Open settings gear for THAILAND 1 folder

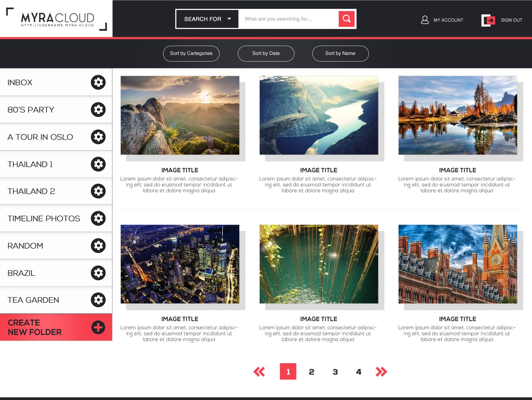click(x=98, y=164)
